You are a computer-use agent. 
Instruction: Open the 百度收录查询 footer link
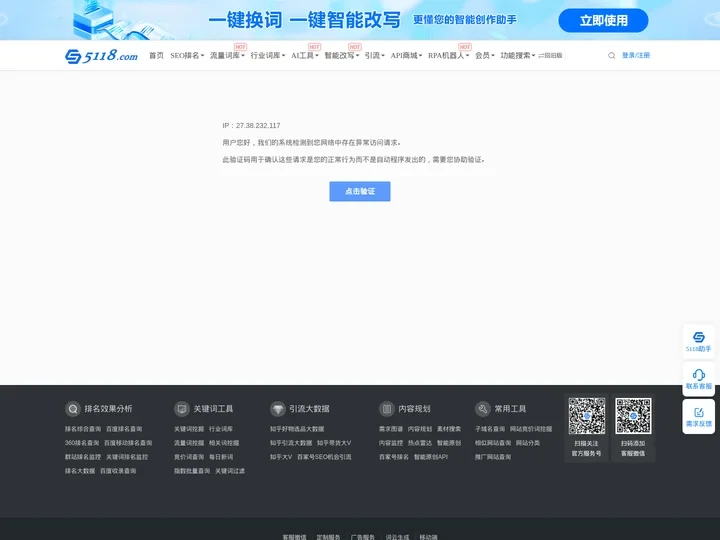[x=118, y=471]
